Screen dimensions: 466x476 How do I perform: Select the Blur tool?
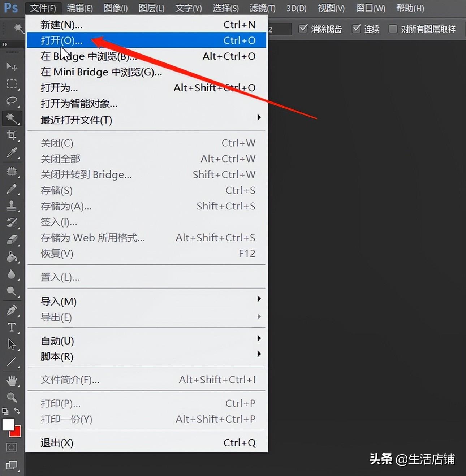pyautogui.click(x=12, y=274)
